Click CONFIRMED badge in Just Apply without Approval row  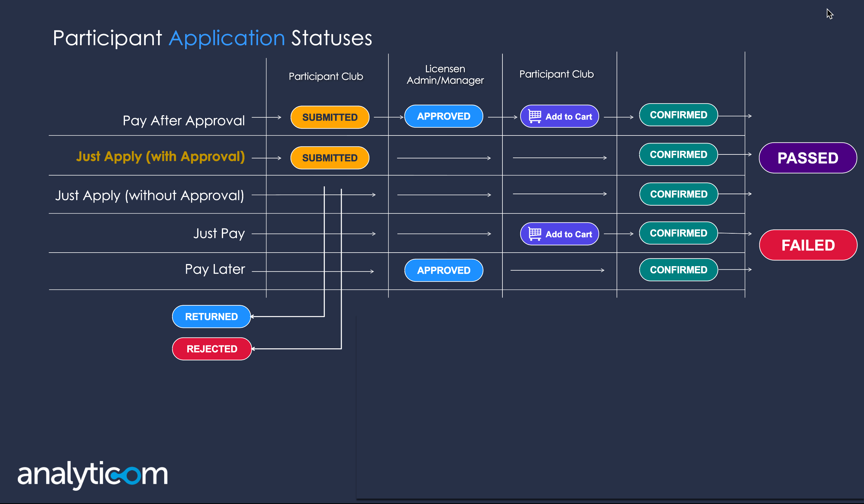pos(679,194)
